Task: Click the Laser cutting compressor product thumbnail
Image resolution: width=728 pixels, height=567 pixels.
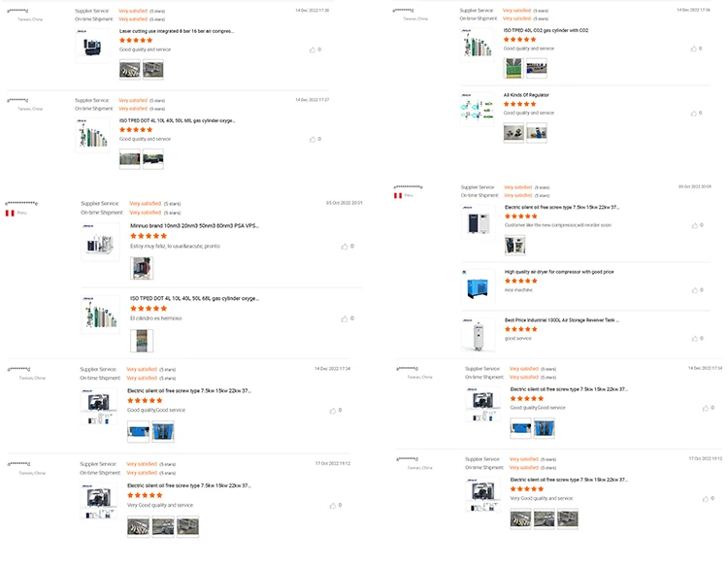Action: click(93, 45)
